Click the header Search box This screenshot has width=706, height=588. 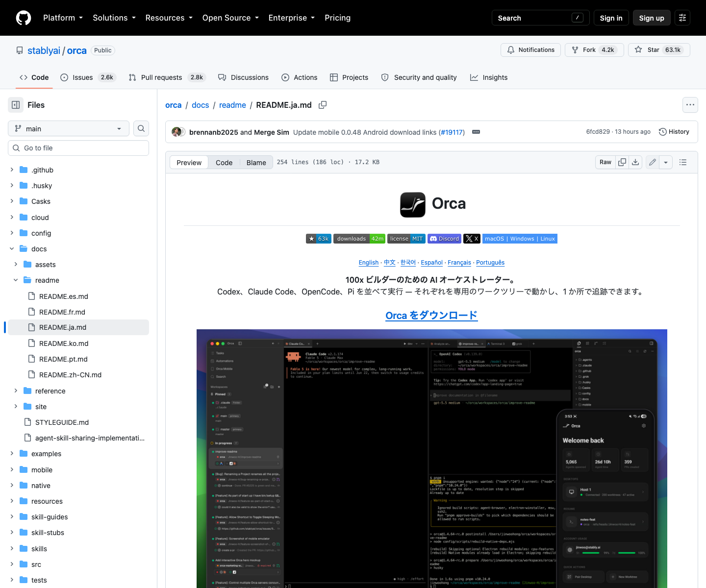(540, 18)
